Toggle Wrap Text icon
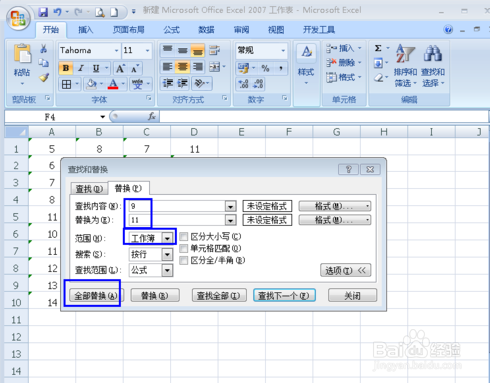 [214, 50]
